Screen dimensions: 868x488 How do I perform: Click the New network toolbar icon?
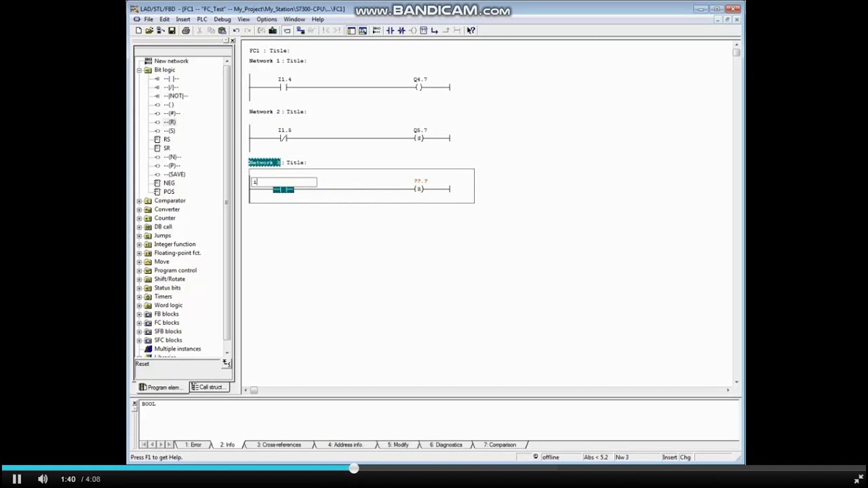tap(376, 30)
